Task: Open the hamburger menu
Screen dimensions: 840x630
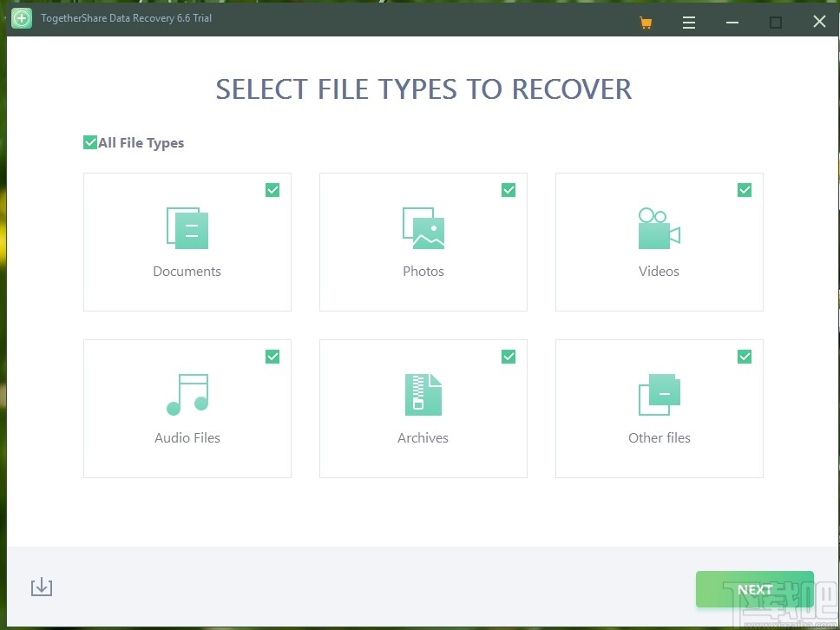Action: [688, 22]
